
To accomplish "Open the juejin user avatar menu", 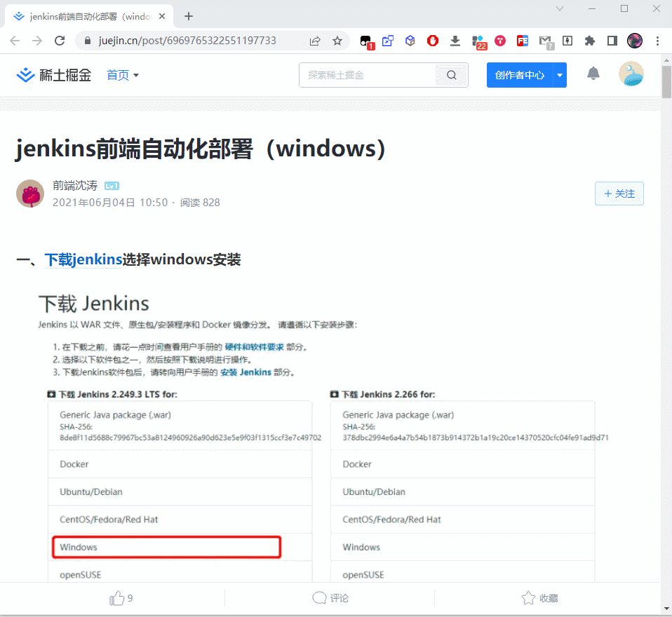I will pos(631,74).
